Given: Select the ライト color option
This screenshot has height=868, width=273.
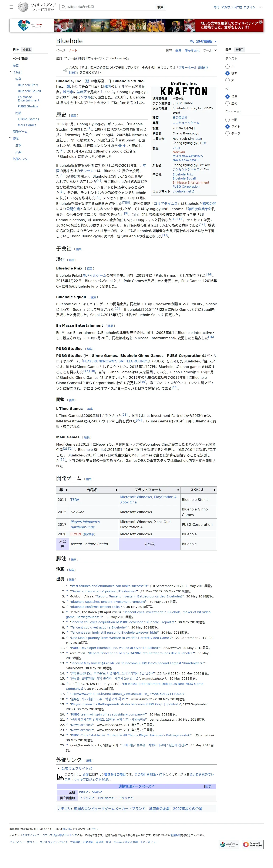Looking at the screenshot, I should coord(227,127).
